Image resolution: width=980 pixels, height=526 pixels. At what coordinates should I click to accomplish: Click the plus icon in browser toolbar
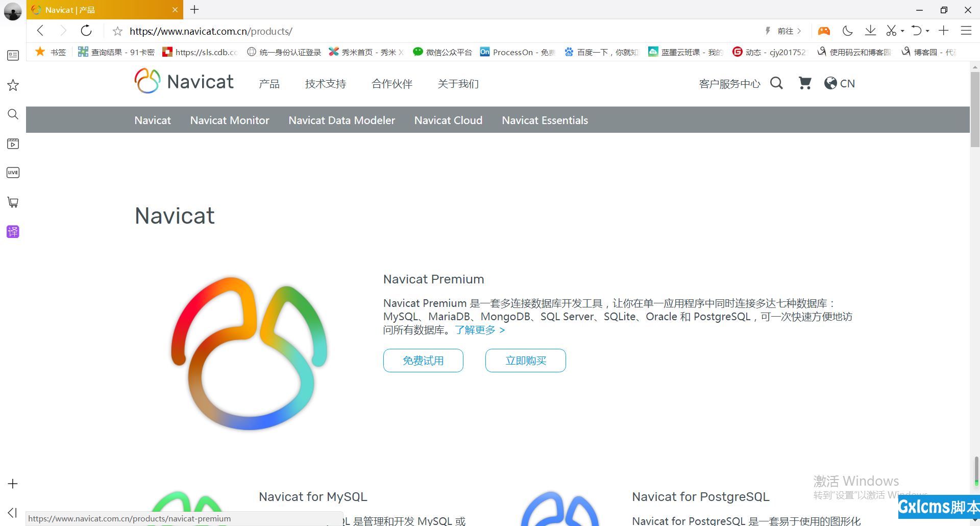coord(943,31)
